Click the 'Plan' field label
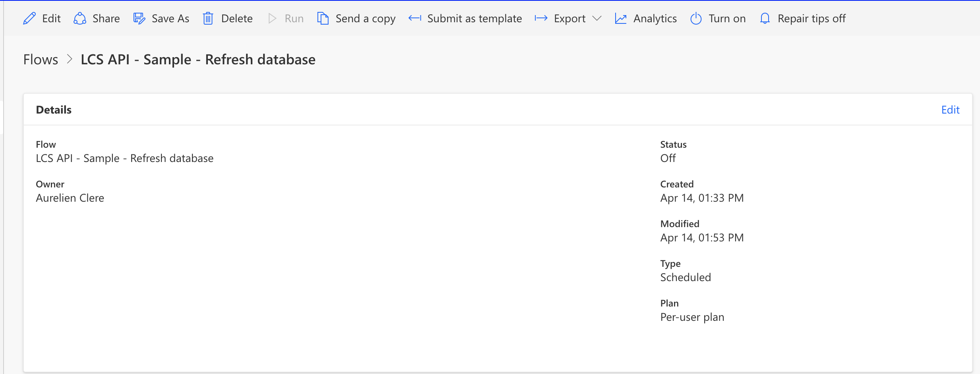 tap(669, 303)
